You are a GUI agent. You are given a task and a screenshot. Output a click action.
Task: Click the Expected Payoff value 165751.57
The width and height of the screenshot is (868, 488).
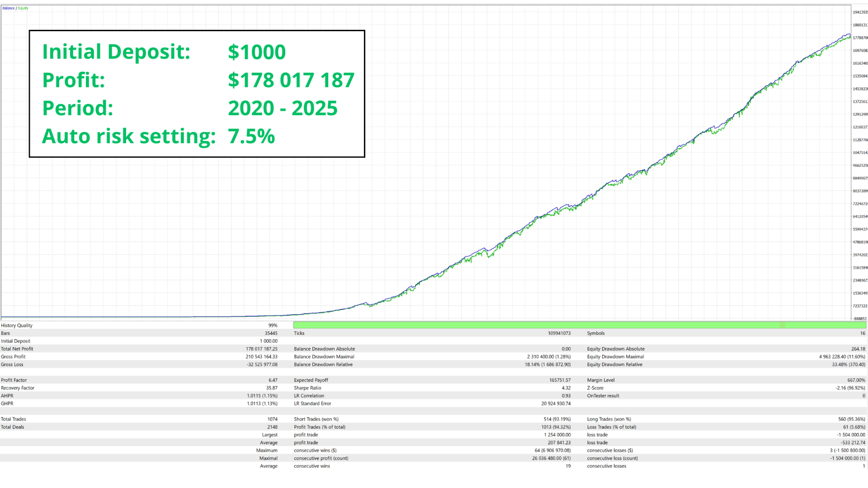click(561, 380)
